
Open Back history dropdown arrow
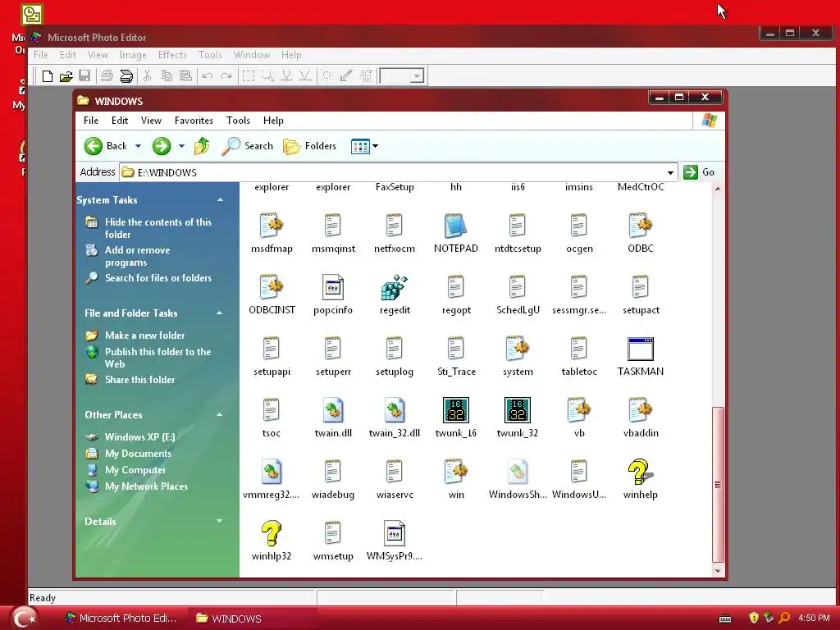(138, 146)
